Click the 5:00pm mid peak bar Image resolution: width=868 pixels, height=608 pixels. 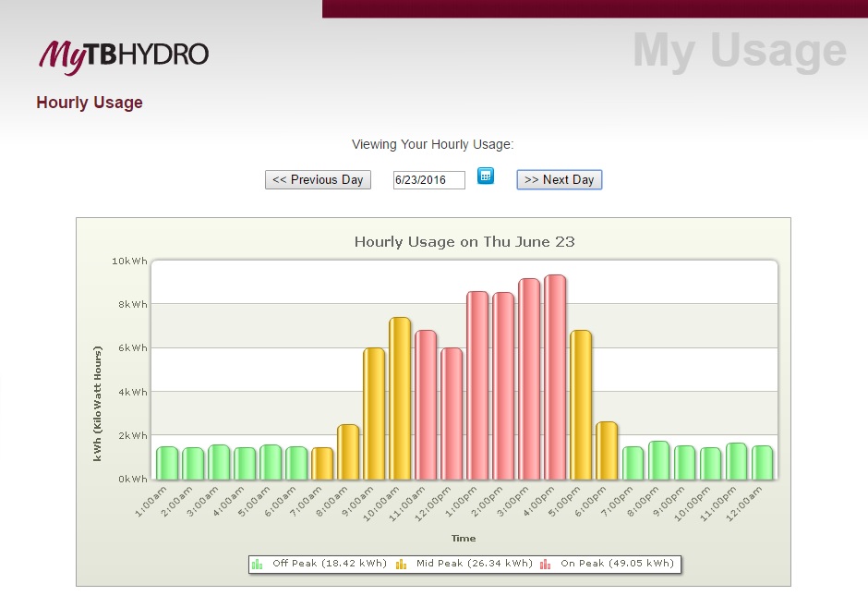click(581, 405)
